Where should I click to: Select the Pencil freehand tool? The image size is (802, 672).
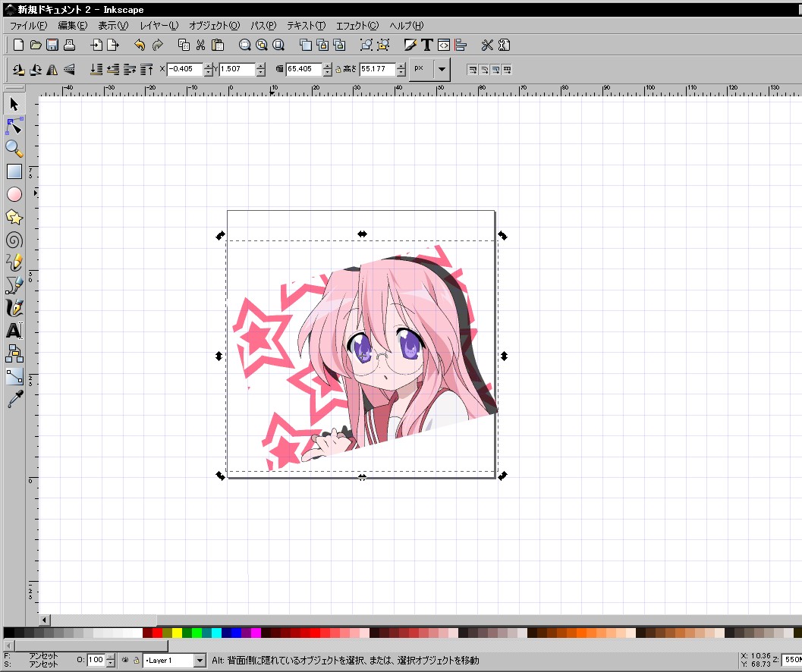coord(14,262)
